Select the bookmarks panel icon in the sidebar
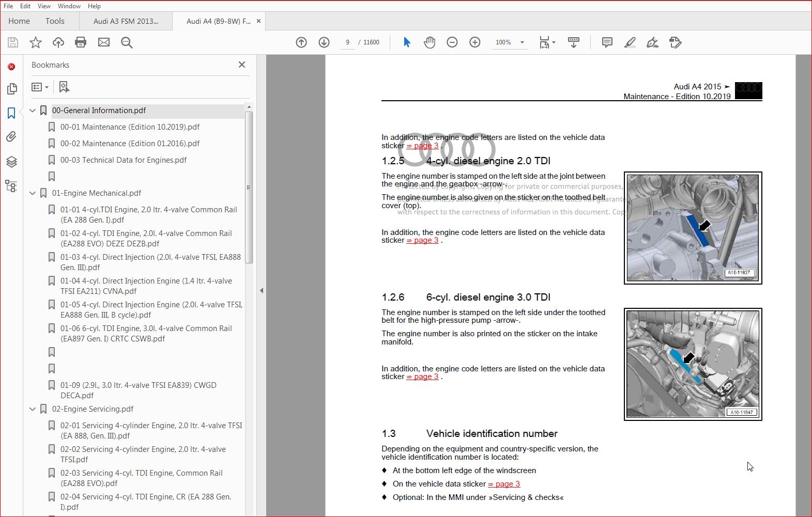812x517 pixels. pyautogui.click(x=11, y=113)
